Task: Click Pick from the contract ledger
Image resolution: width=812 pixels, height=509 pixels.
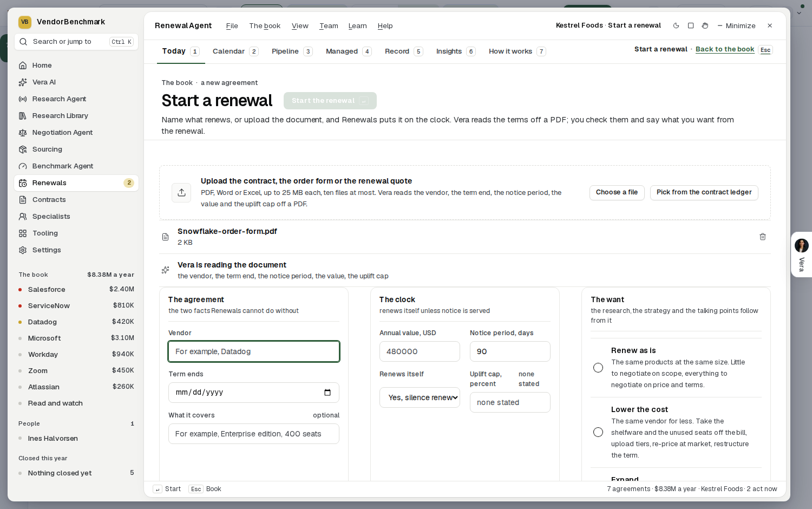Action: pos(704,193)
